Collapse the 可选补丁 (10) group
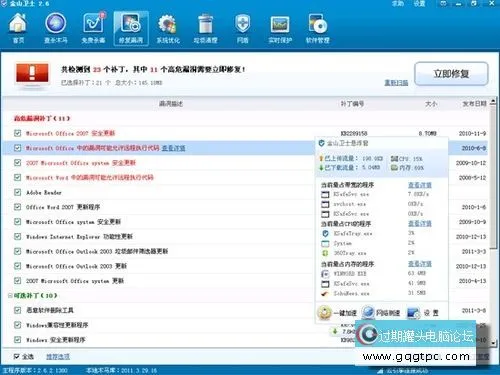 [x=10, y=296]
